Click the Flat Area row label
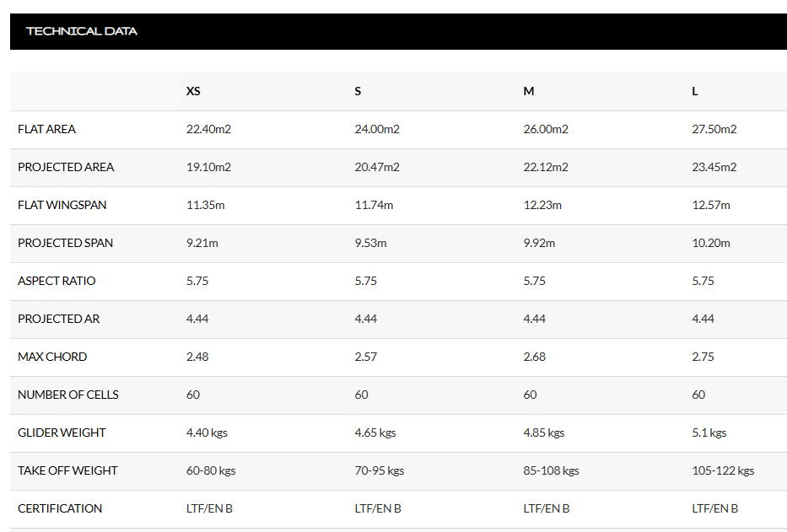 pos(47,129)
